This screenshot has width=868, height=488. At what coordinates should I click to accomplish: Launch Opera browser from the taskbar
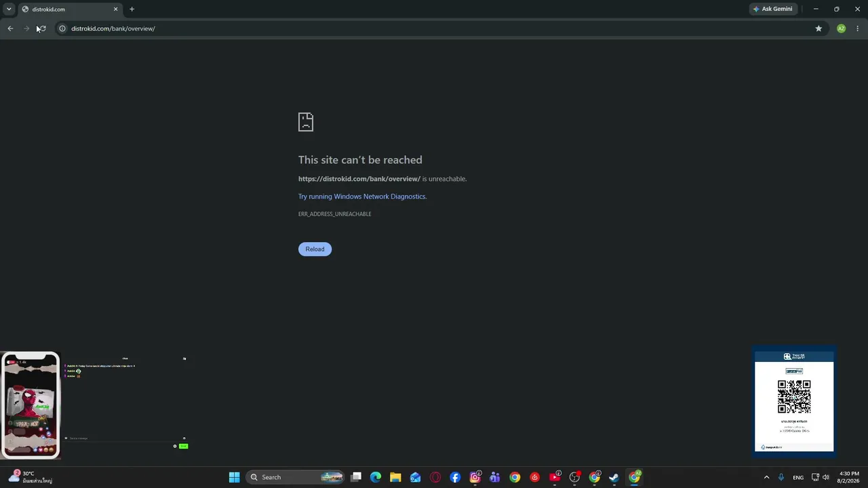point(435,477)
